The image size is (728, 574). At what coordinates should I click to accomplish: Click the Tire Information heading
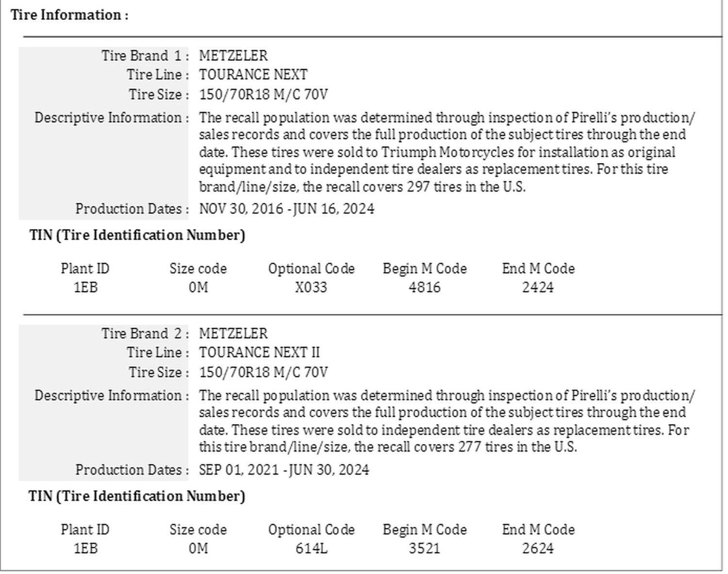pos(69,15)
